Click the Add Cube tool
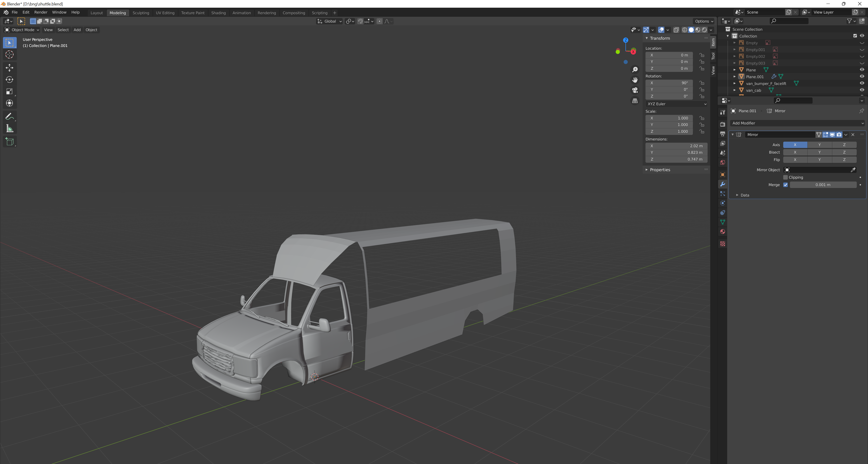This screenshot has width=868, height=464. [9, 142]
